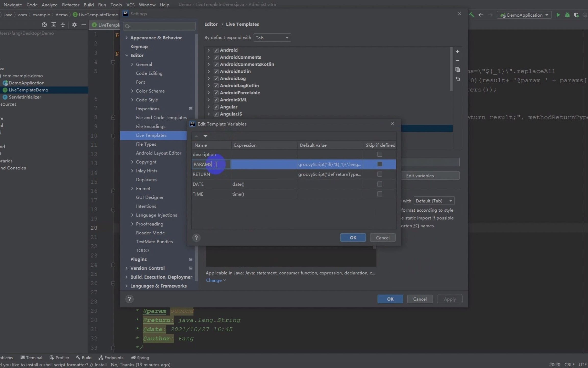This screenshot has height=368, width=588.
Task: Expand the Android templates group
Action: 209,50
